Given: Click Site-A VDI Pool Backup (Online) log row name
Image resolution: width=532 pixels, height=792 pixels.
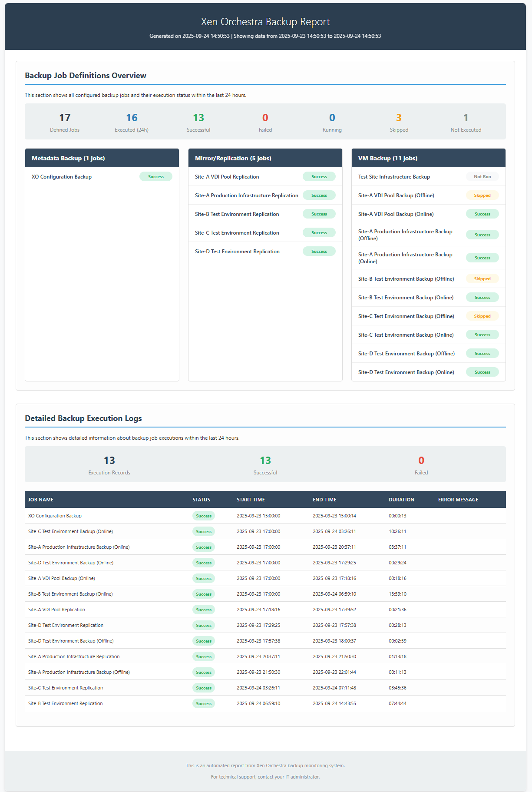Looking at the screenshot, I should [62, 578].
